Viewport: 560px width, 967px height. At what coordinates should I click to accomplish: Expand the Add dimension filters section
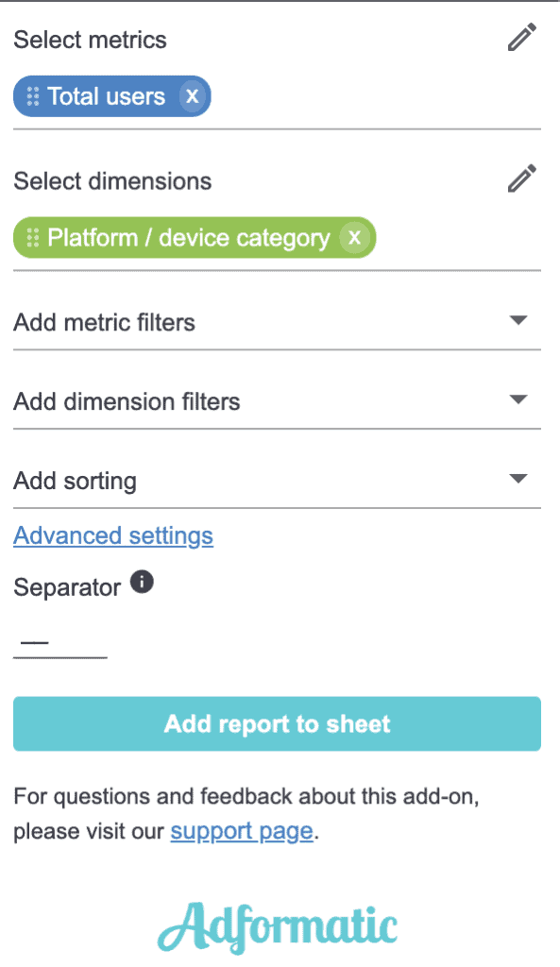click(x=518, y=399)
